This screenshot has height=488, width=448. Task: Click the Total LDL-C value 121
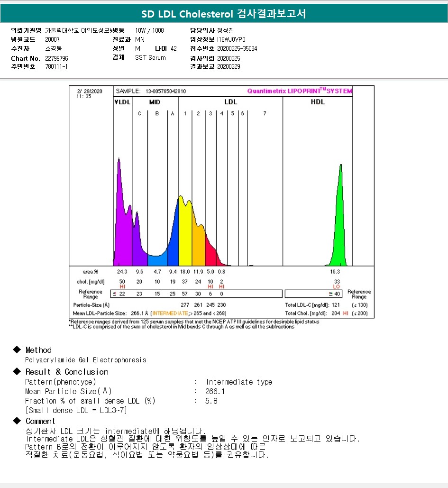pyautogui.click(x=336, y=305)
